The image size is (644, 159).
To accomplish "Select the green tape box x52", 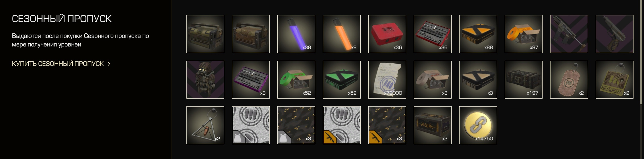I will (296, 79).
